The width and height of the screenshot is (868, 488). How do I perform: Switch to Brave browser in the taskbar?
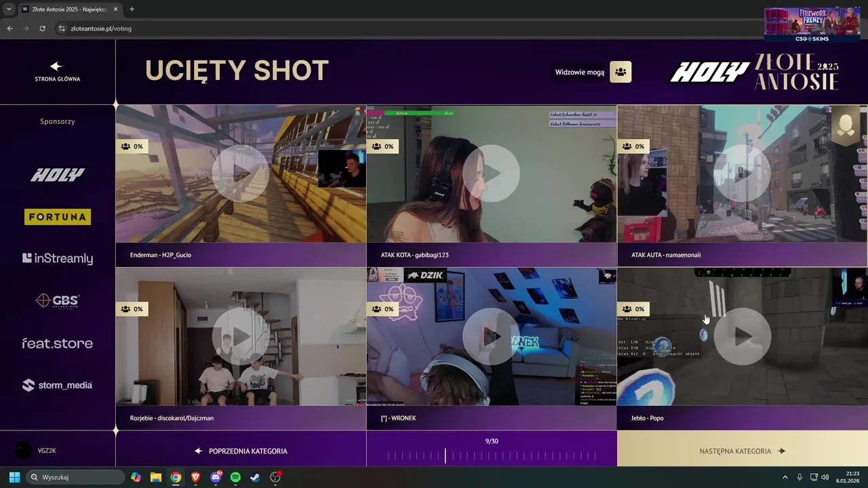195,477
